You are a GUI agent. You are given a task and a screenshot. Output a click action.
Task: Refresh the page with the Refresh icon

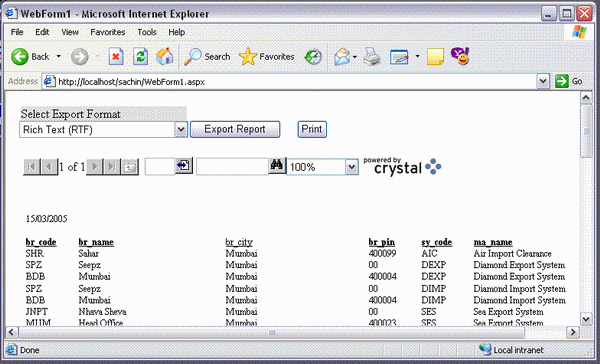pos(140,57)
